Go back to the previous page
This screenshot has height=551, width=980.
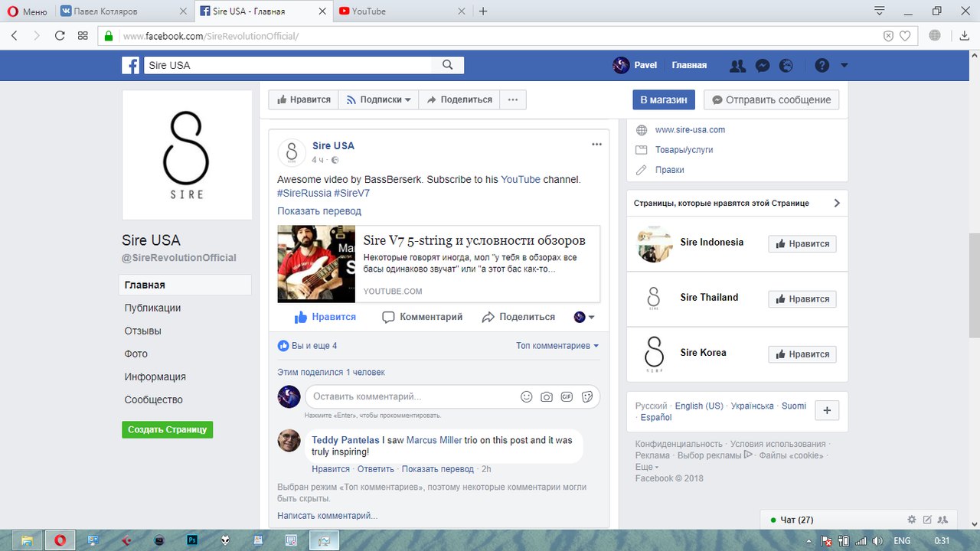(15, 35)
